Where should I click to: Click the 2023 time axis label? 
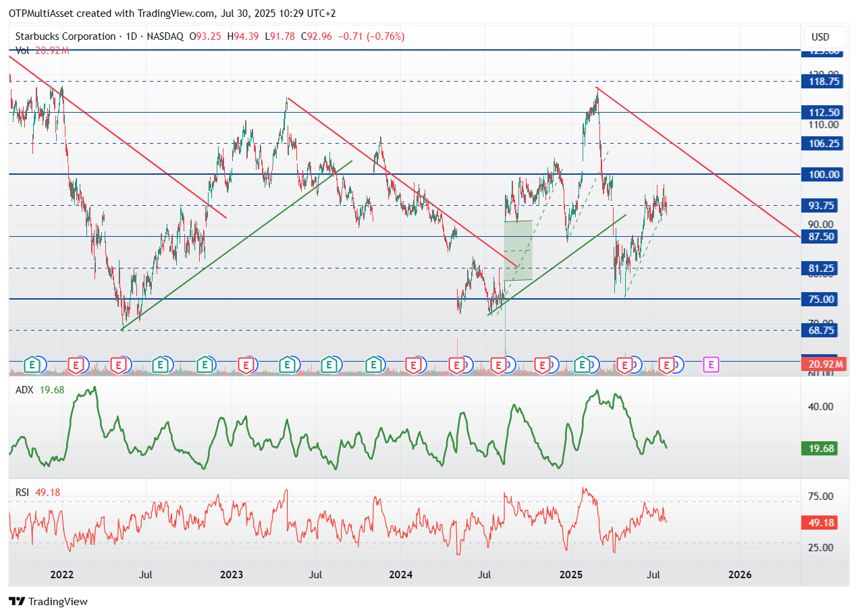(232, 575)
